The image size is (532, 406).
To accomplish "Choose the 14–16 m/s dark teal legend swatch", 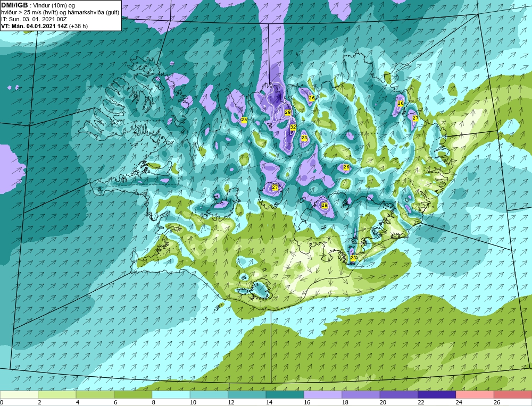I will tap(285, 394).
